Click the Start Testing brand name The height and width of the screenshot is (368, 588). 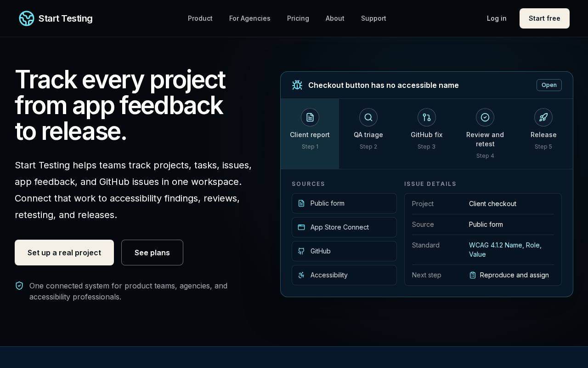click(x=66, y=18)
